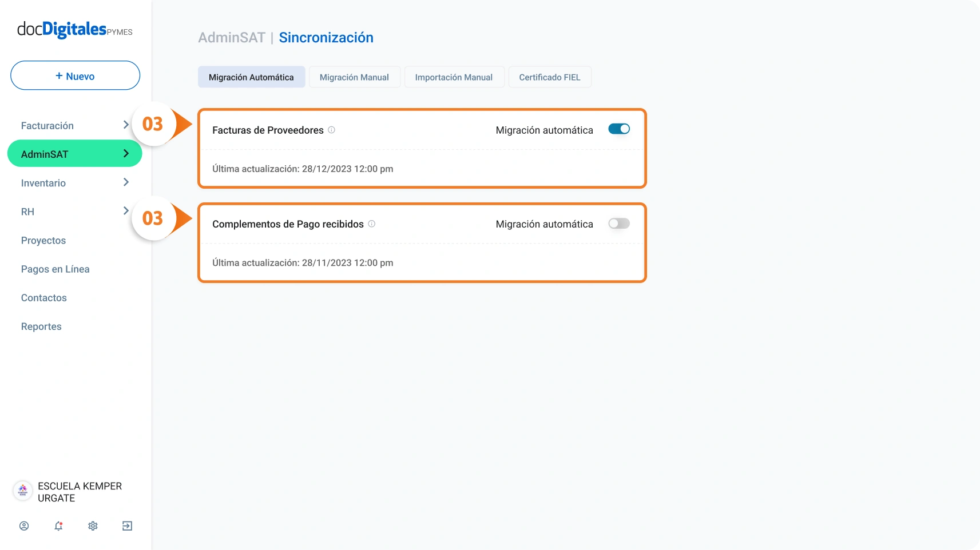Collapse the AdminSAT menu chevron
This screenshot has height=550, width=980.
point(126,154)
